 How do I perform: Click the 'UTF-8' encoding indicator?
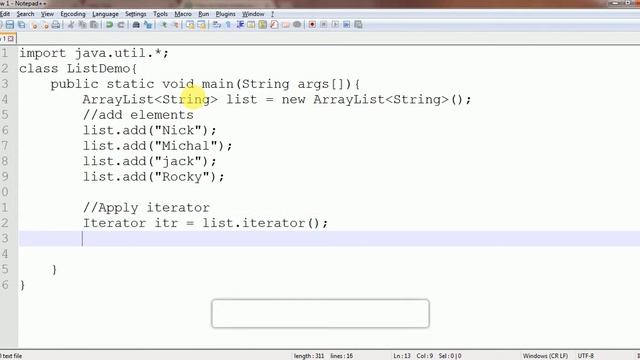click(x=586, y=356)
